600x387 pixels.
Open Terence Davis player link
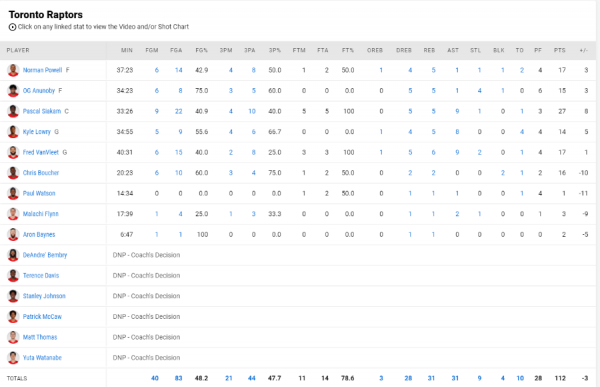pos(41,275)
